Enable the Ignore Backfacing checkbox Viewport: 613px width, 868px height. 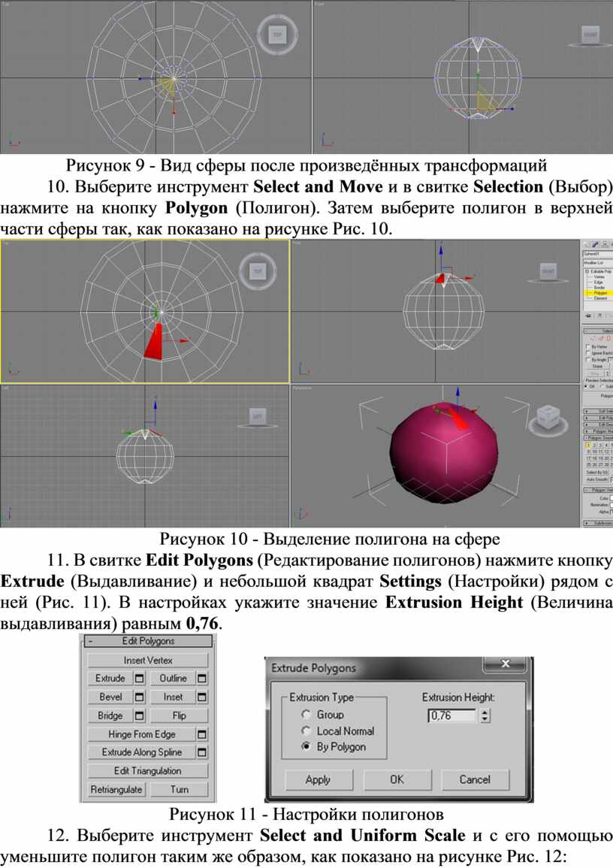point(587,353)
